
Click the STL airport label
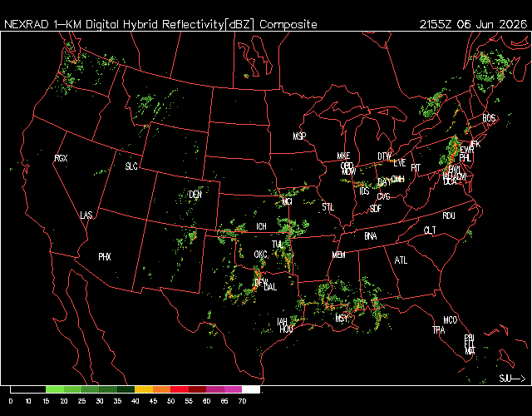[328, 207]
